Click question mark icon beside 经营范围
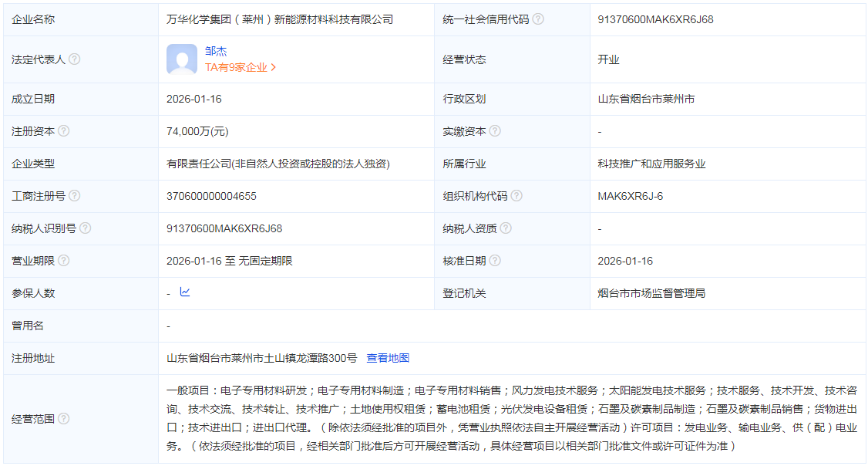Screen dimensions: 868x466 point(64,419)
